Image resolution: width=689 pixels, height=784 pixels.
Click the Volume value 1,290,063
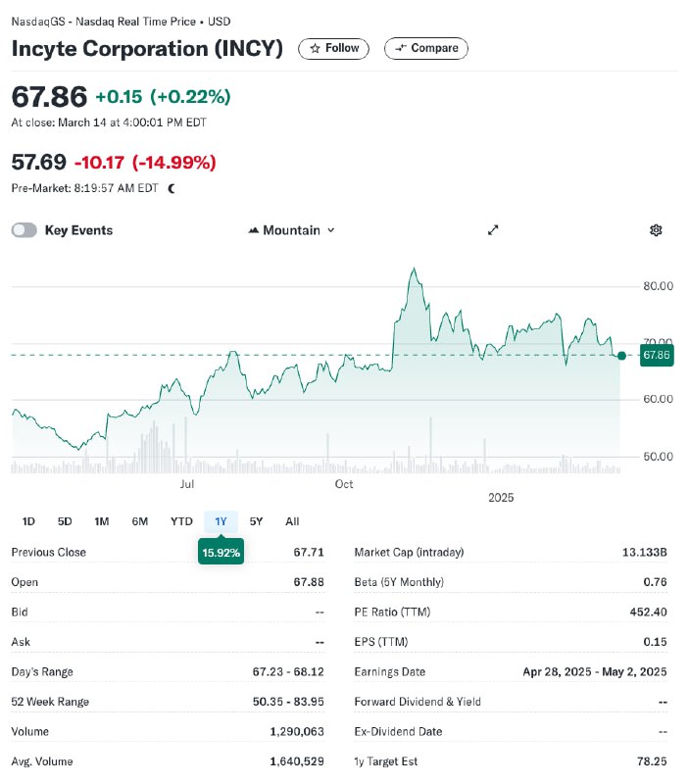297,731
